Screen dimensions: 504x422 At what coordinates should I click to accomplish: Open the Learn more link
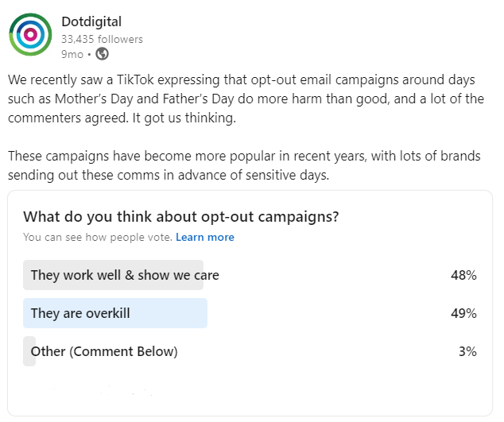[205, 237]
